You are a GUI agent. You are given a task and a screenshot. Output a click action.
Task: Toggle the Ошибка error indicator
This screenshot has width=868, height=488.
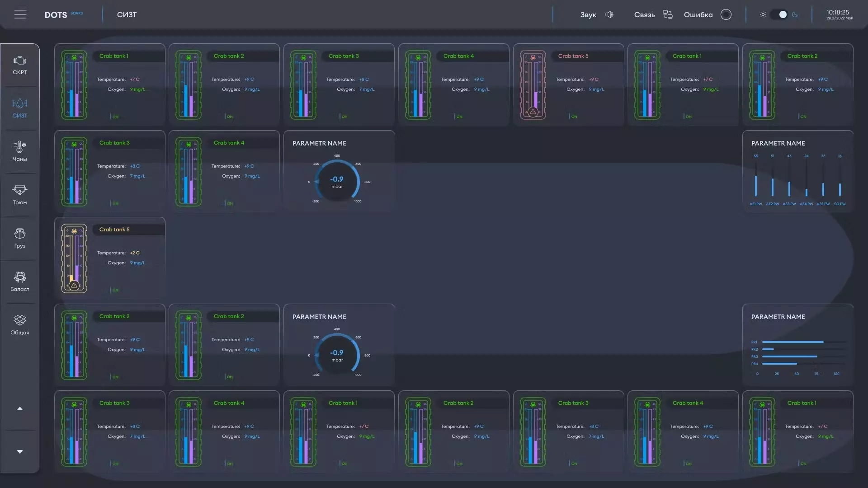pyautogui.click(x=726, y=14)
